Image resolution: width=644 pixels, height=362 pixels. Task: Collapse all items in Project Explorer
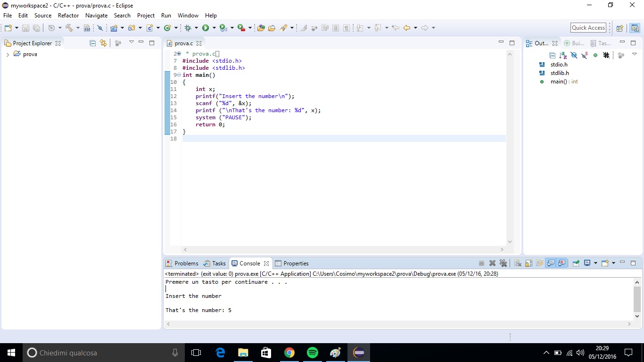pyautogui.click(x=92, y=43)
